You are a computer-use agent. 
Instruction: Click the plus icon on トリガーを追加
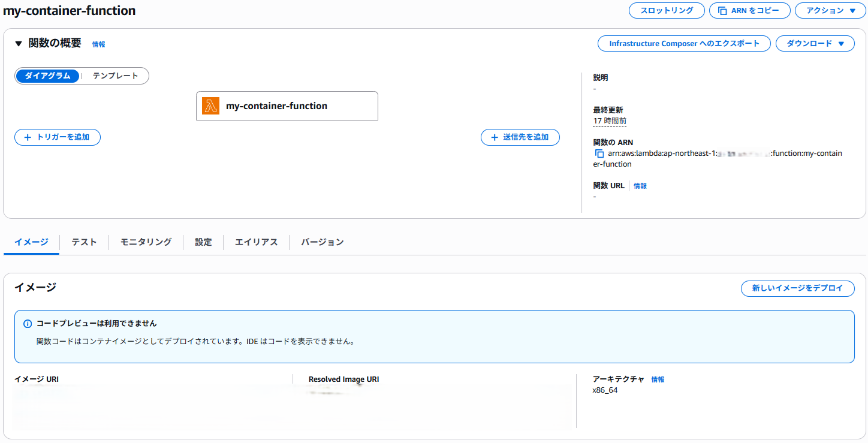27,137
